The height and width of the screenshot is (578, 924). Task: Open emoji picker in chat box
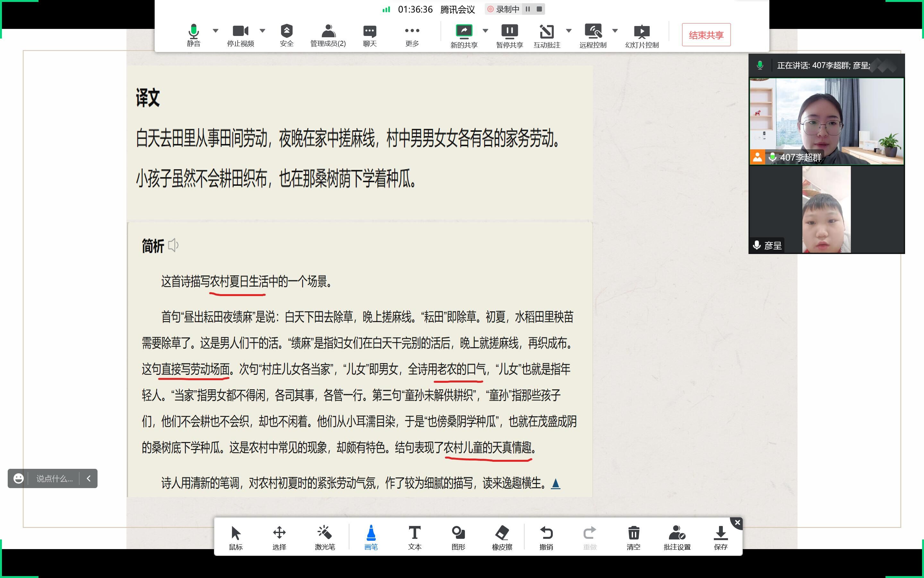[x=18, y=478]
